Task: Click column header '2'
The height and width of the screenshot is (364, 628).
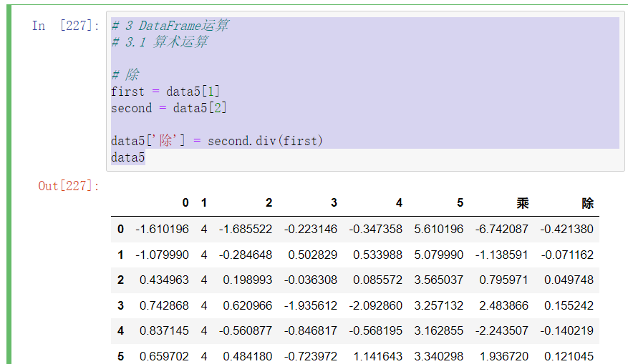Action: [269, 203]
